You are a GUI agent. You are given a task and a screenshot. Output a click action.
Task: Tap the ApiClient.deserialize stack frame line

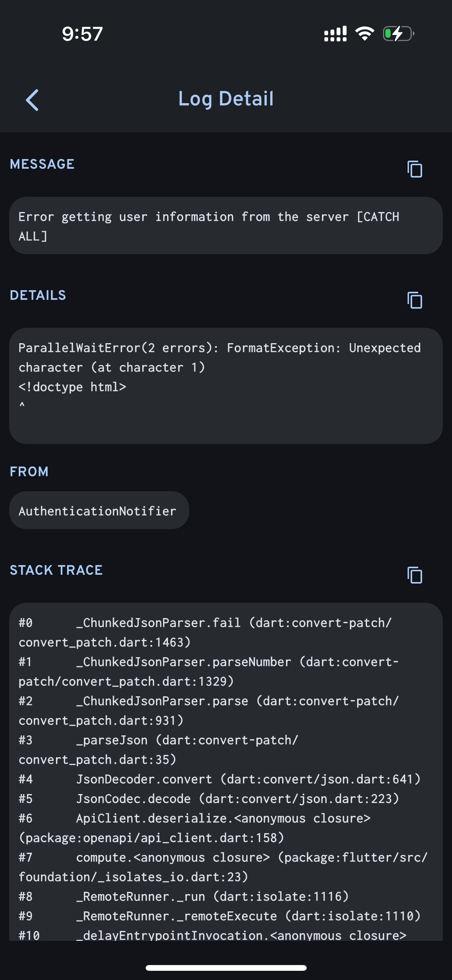pos(223,819)
